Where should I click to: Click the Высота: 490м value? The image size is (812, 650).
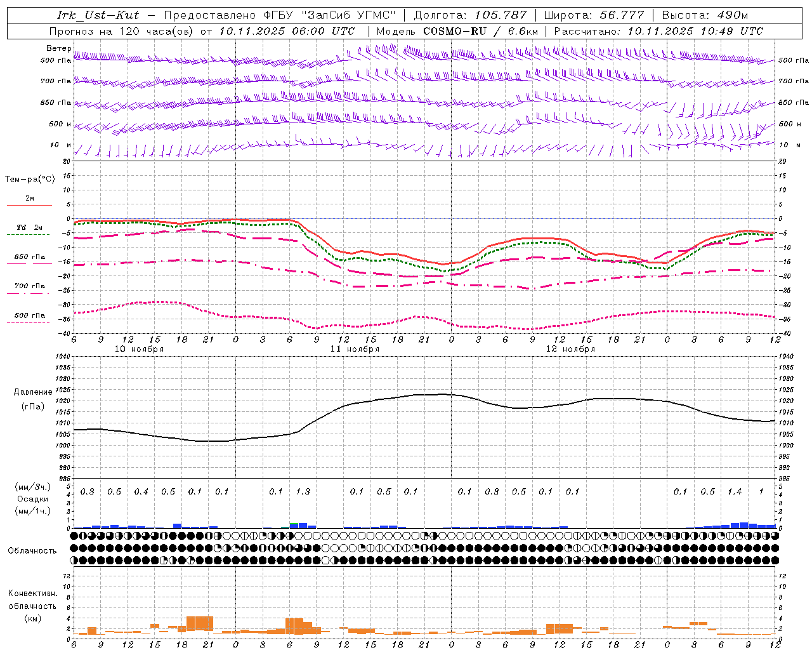(x=705, y=15)
